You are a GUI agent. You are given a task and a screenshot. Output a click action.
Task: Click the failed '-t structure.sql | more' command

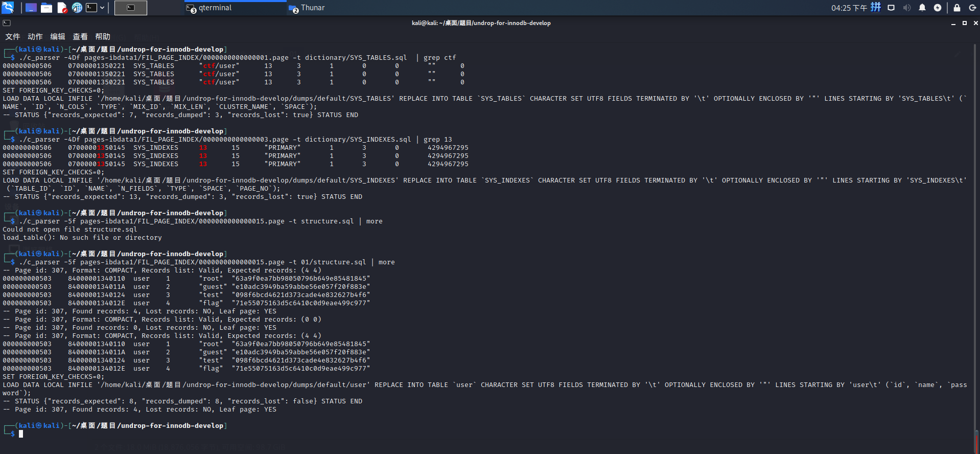tap(201, 221)
